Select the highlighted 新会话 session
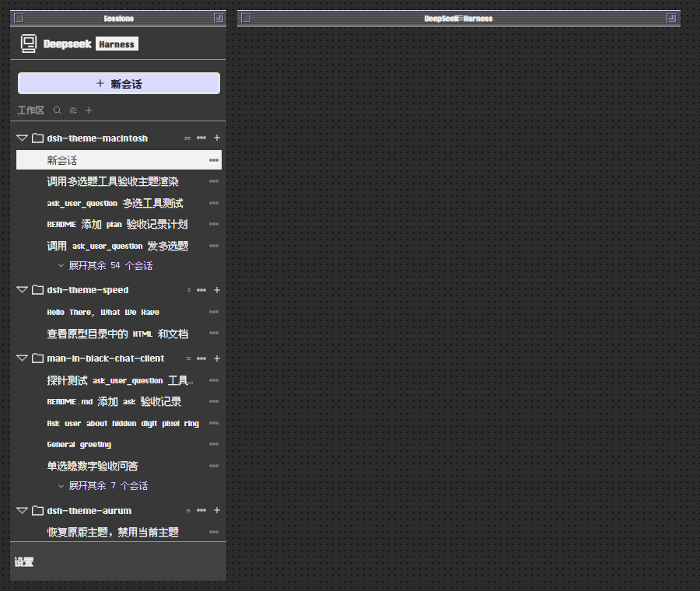Screen dimensions: 700x591 (x=119, y=159)
